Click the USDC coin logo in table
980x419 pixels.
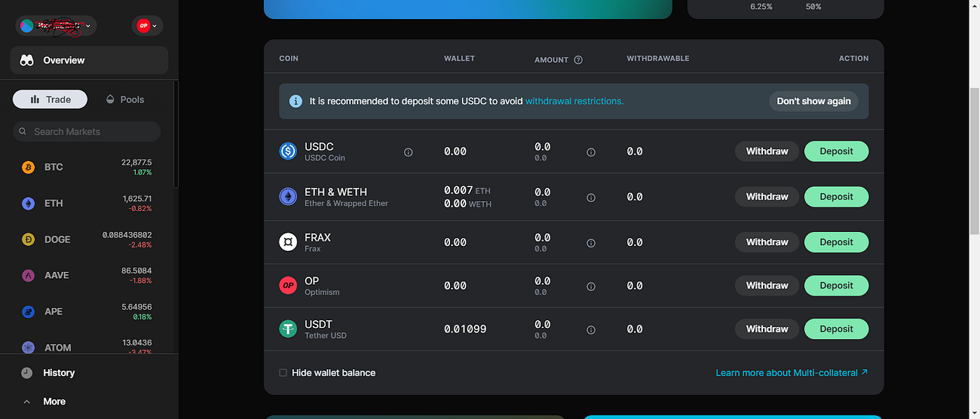(x=288, y=151)
